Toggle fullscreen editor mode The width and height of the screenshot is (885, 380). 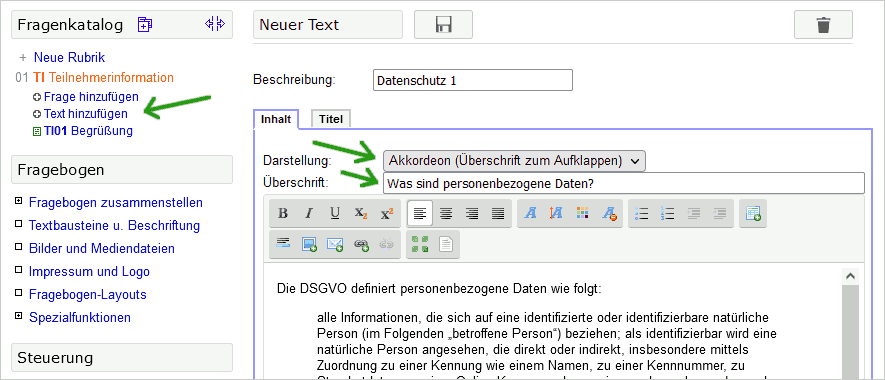(419, 244)
